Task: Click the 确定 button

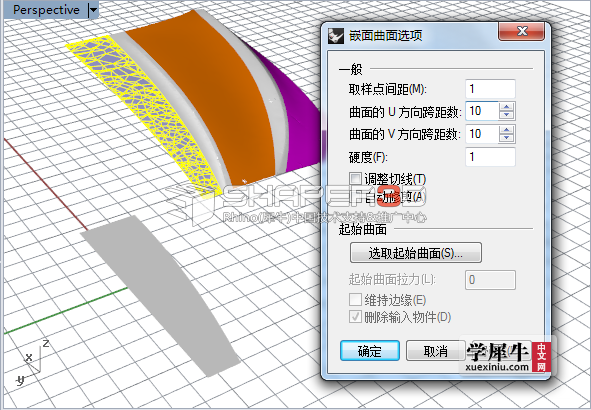Action: point(370,351)
